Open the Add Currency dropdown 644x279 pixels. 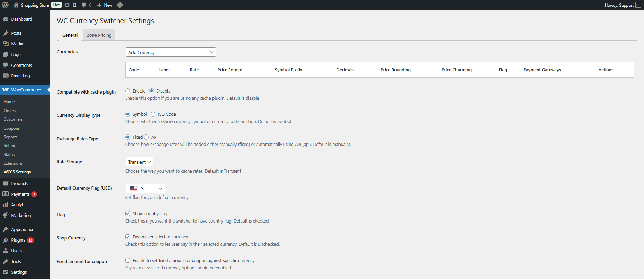171,52
